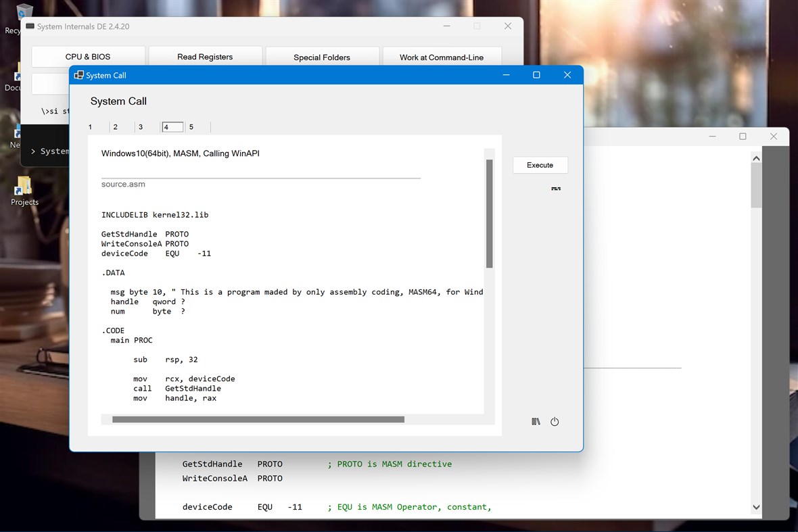Open the Read Registers tab
The image size is (798, 532).
coord(205,56)
